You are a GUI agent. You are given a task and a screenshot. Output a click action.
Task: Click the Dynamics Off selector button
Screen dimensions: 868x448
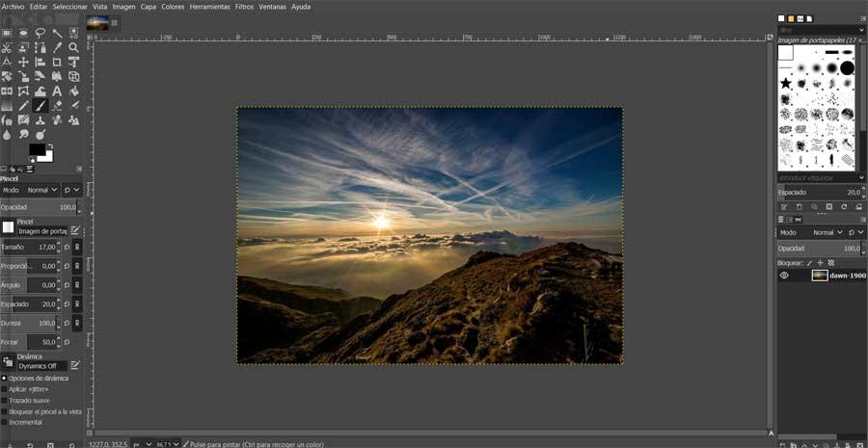click(x=42, y=366)
